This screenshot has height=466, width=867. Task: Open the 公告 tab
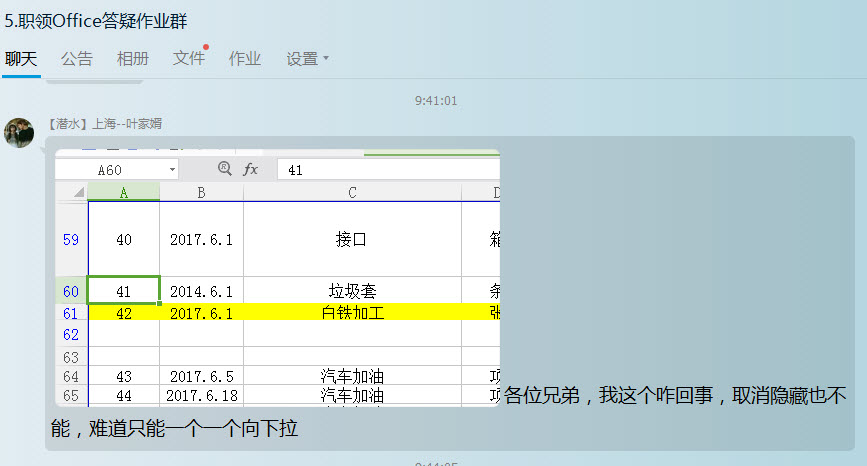(77, 59)
